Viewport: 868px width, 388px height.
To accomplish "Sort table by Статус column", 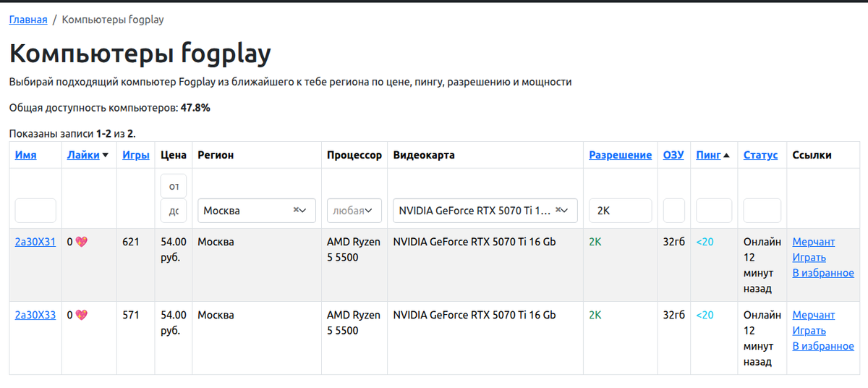I will click(x=761, y=155).
